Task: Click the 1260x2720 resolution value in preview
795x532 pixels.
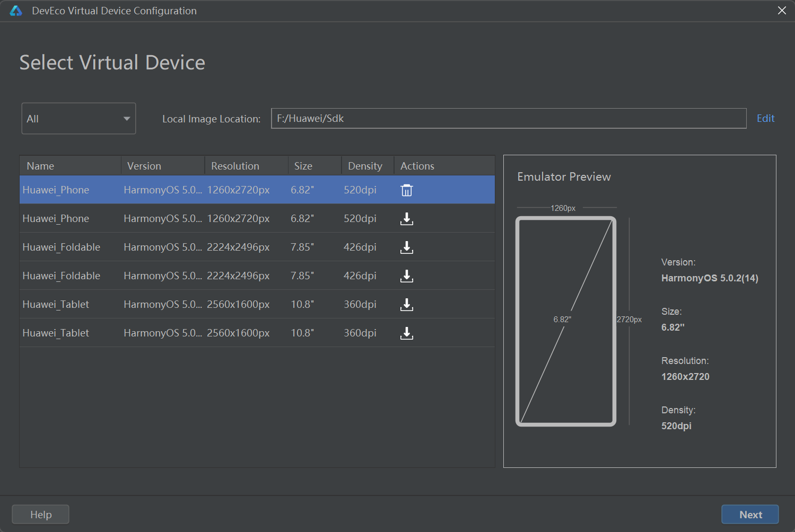Action: pyautogui.click(x=685, y=377)
